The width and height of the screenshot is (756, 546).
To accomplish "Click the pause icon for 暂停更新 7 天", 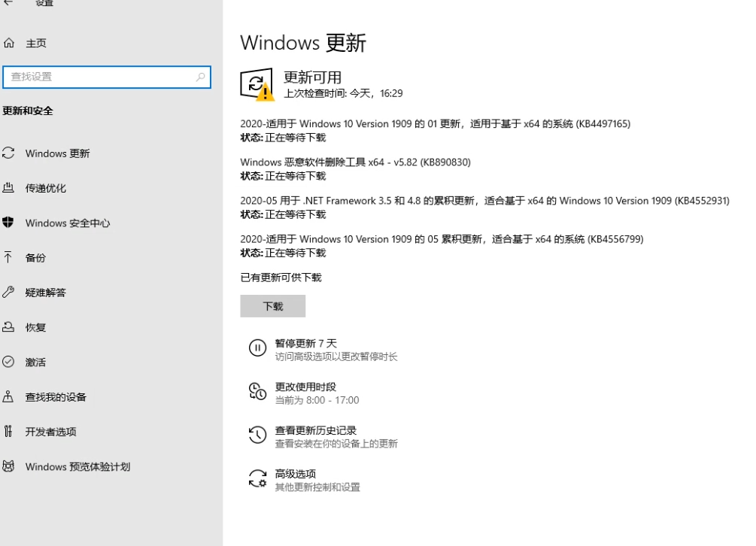I will [257, 347].
